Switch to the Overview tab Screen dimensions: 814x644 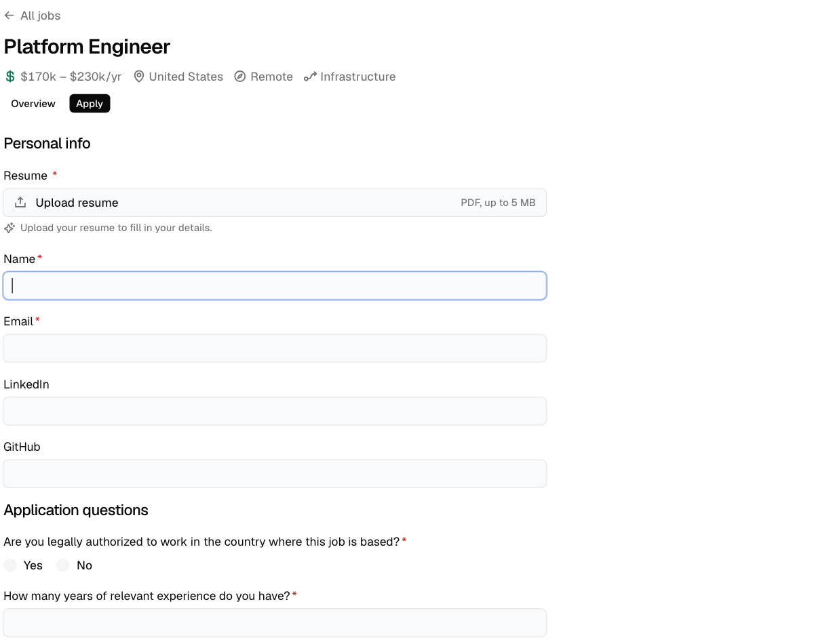coord(33,104)
